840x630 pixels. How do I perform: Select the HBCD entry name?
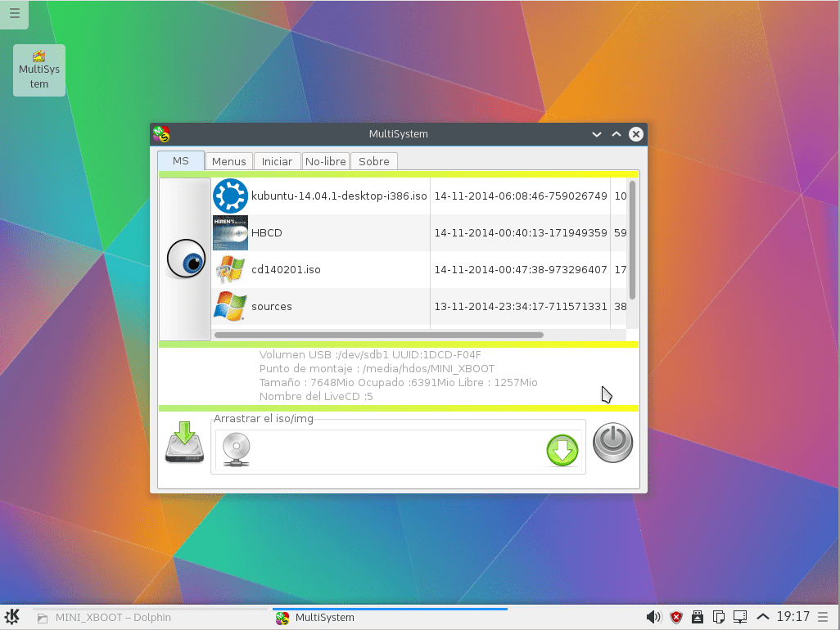pyautogui.click(x=267, y=233)
